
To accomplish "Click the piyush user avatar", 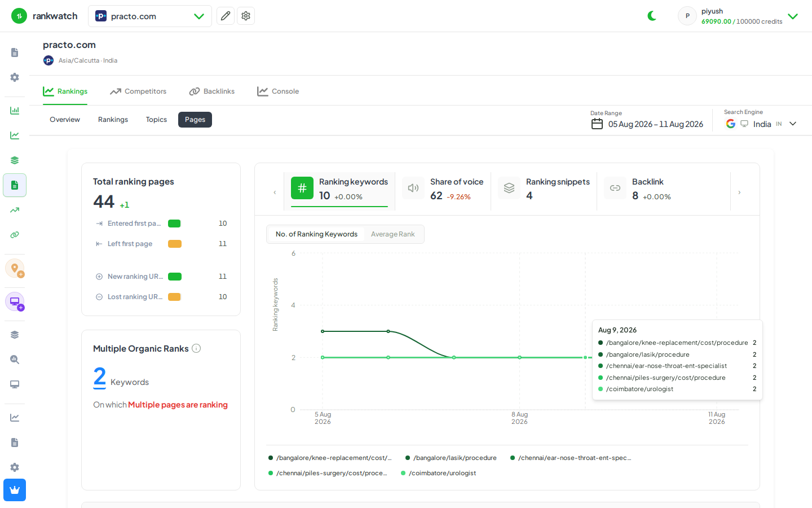I will pyautogui.click(x=687, y=16).
